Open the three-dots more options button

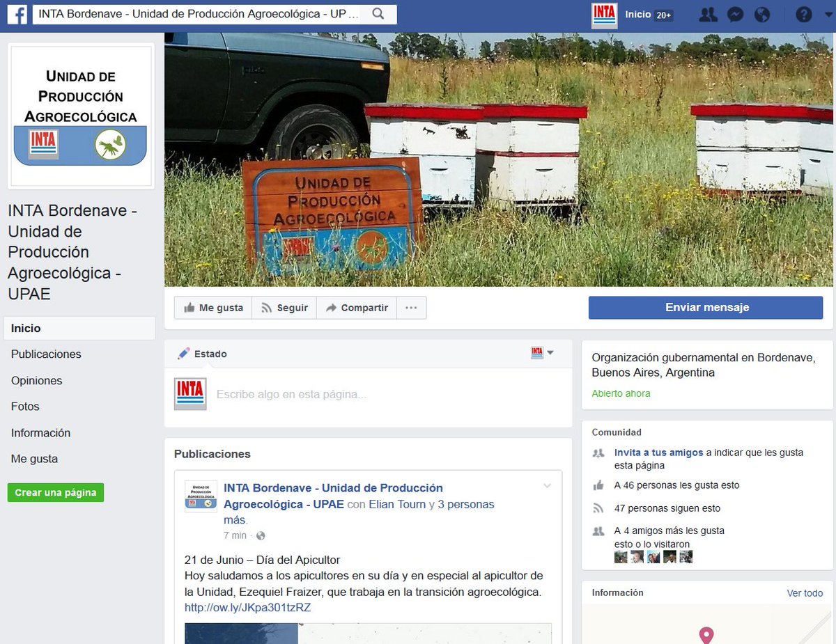coord(412,308)
